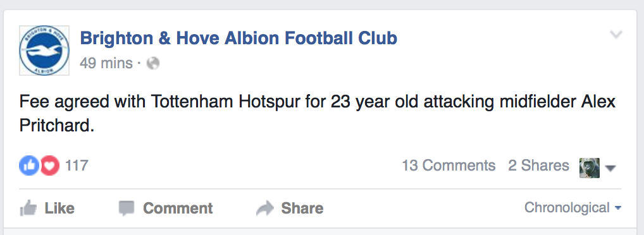The height and width of the screenshot is (235, 644).
Task: Click the Like thumbs-up icon
Action: [x=28, y=208]
